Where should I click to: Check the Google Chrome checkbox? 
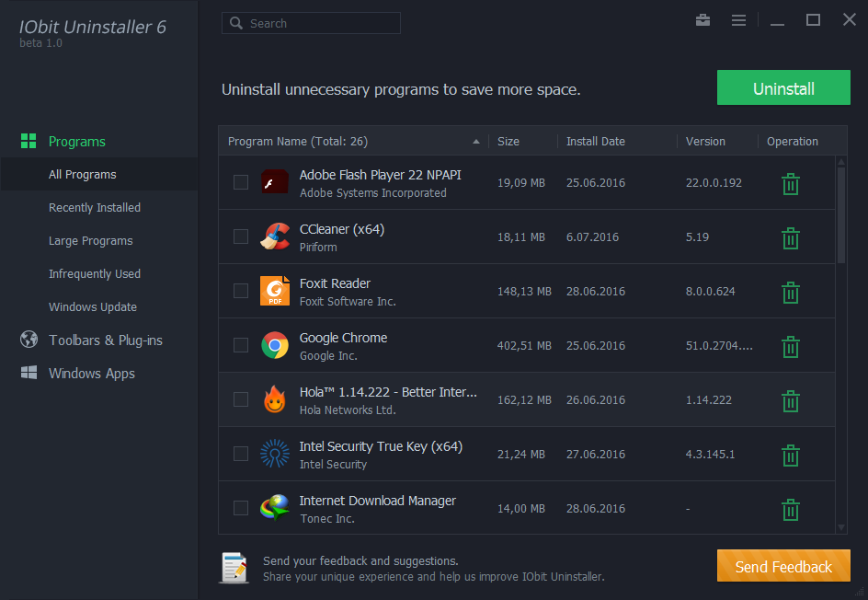[x=241, y=345]
